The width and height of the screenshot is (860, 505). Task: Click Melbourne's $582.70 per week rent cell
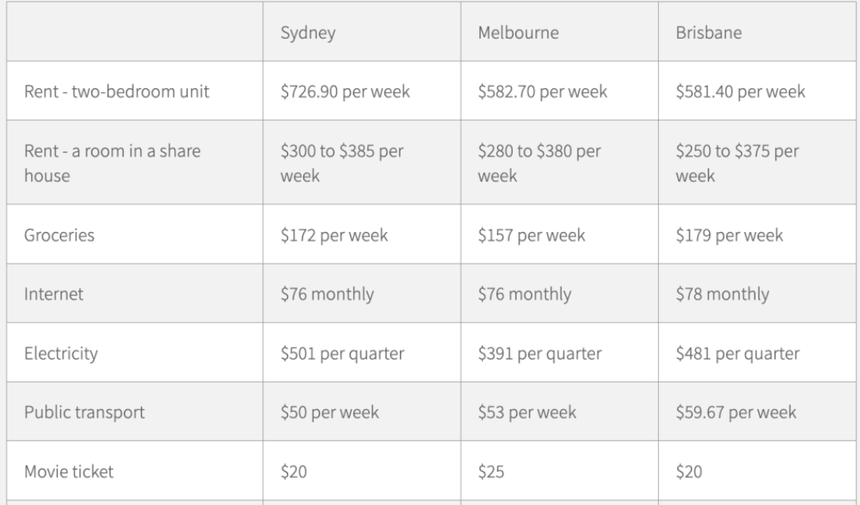(x=542, y=91)
